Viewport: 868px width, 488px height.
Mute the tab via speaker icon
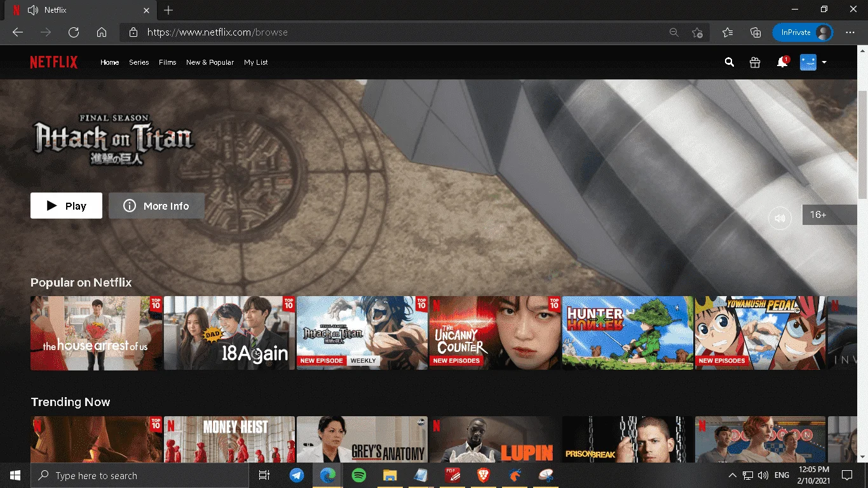click(x=33, y=10)
